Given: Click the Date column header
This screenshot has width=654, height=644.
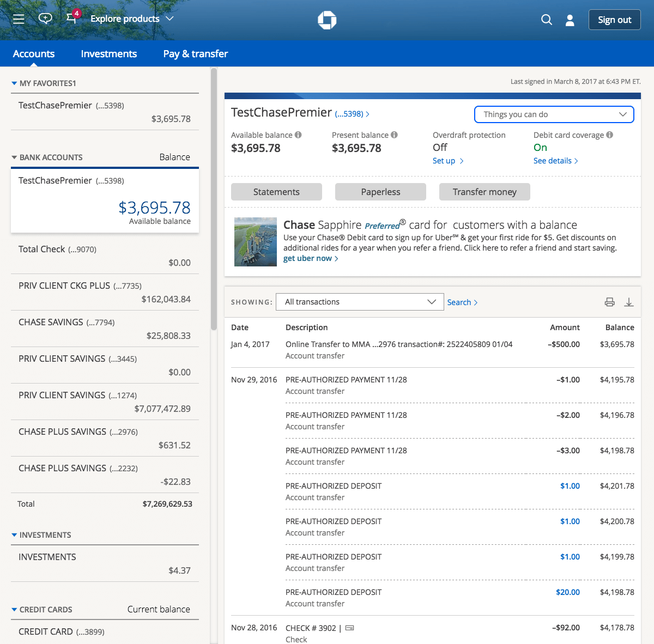Looking at the screenshot, I should (x=240, y=327).
